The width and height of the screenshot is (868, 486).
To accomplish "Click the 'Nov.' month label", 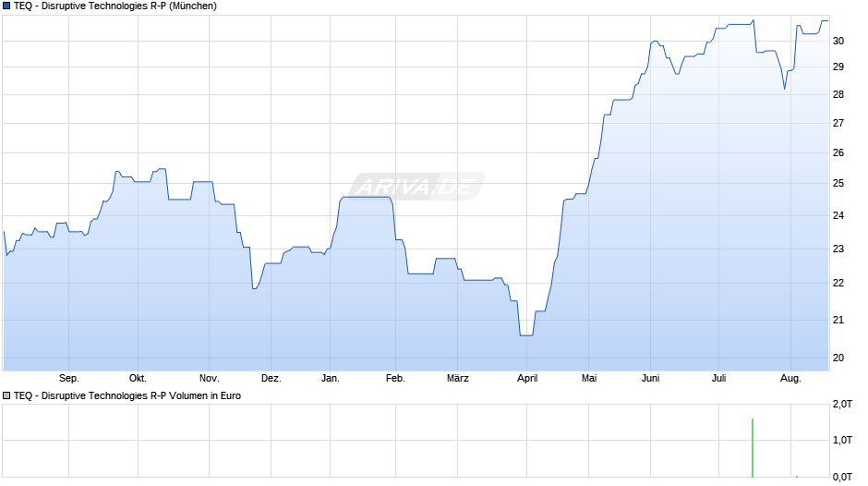I will click(x=210, y=379).
